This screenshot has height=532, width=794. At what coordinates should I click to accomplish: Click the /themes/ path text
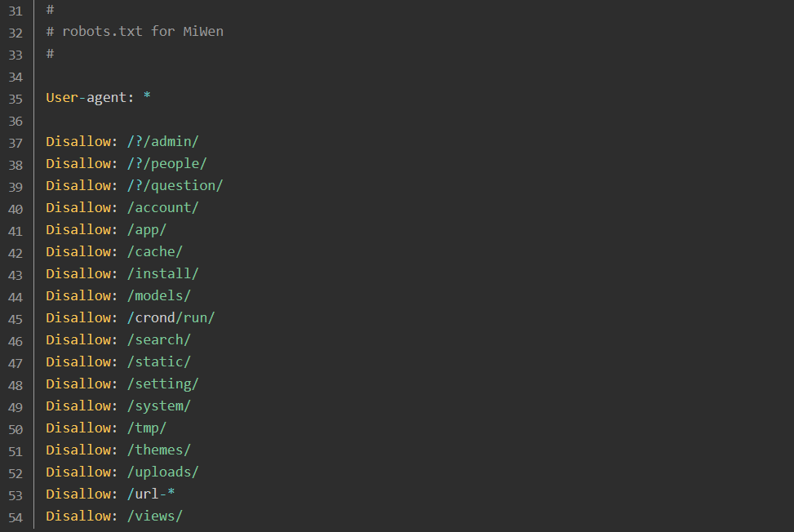pos(159,450)
